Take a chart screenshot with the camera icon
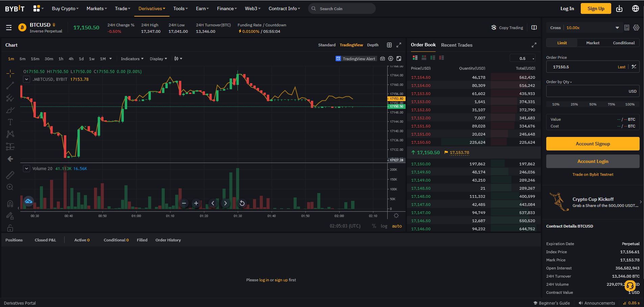Image resolution: width=644 pixels, height=307 pixels. coord(383,58)
